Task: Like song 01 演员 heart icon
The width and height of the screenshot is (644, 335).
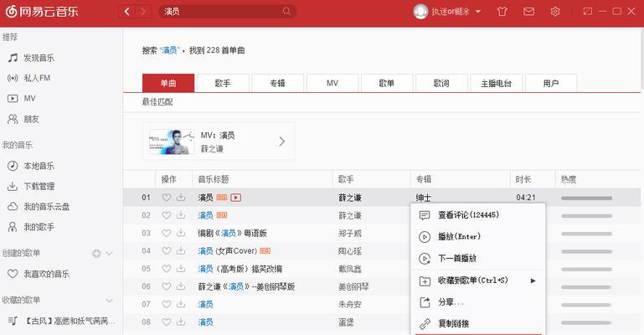Action: [x=166, y=198]
